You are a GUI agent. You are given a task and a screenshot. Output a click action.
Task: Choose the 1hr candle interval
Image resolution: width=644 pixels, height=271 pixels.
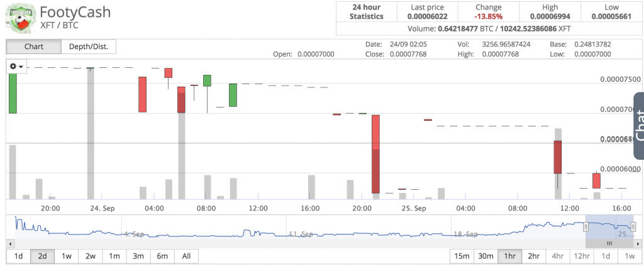pyautogui.click(x=509, y=256)
